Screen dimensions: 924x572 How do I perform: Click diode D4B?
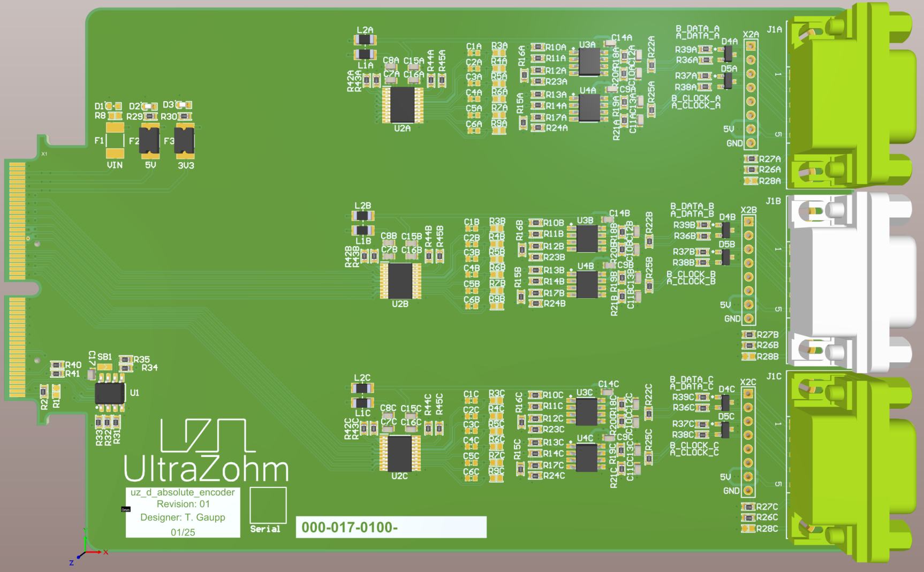725,230
